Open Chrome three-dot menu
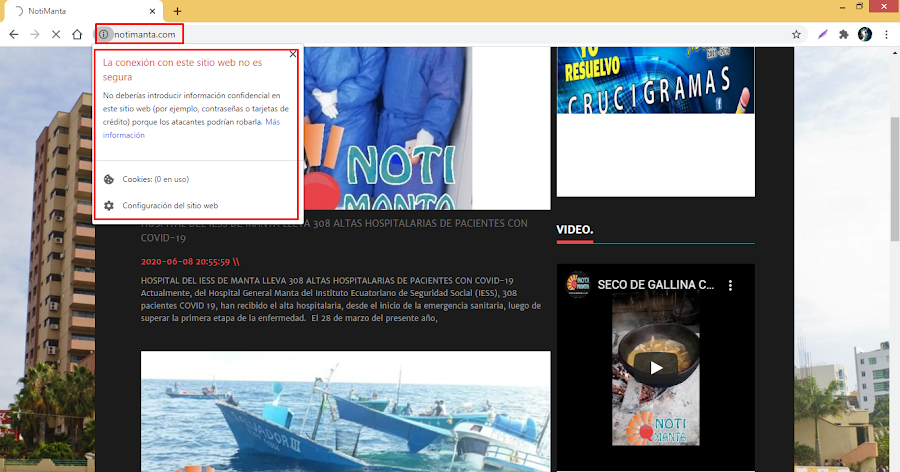900x472 pixels. (886, 34)
